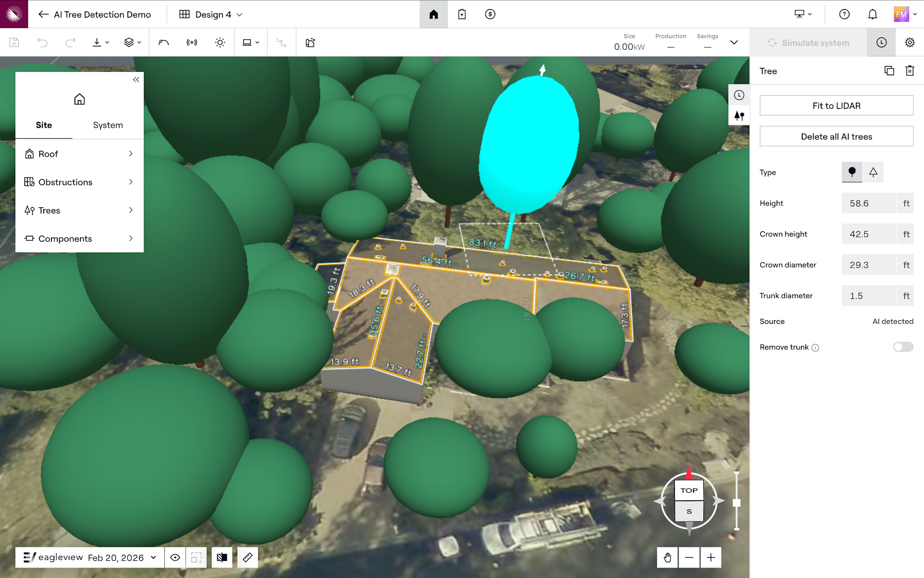Click the Fit to LIDAR button
The width and height of the screenshot is (924, 578).
click(836, 106)
